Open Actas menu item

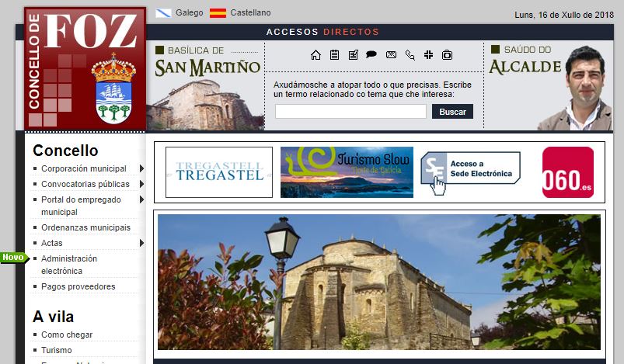pos(52,243)
